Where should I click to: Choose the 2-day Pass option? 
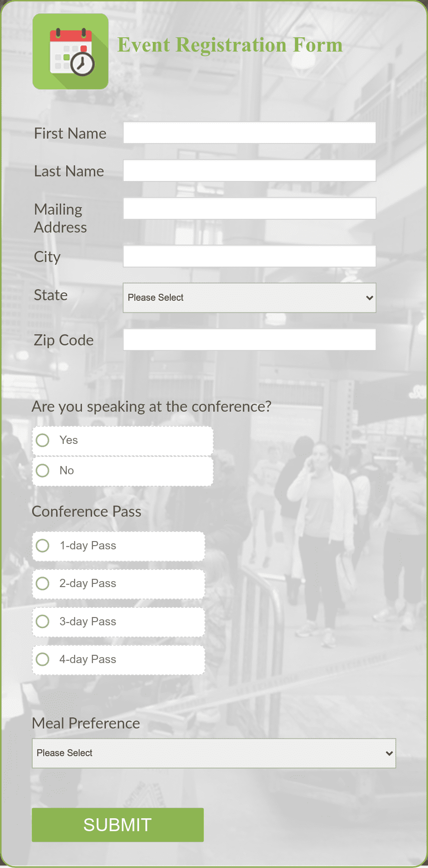[x=42, y=583]
